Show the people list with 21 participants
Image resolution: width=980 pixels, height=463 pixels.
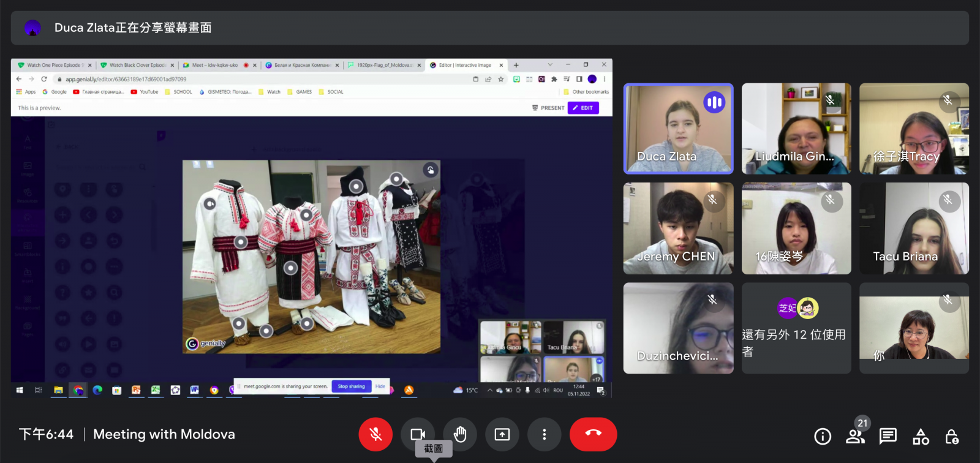click(855, 436)
